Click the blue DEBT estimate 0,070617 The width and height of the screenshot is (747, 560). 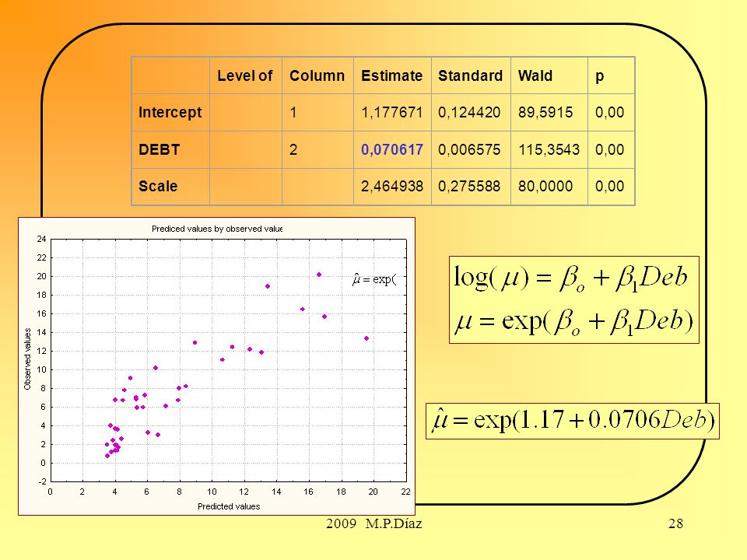coord(391,149)
